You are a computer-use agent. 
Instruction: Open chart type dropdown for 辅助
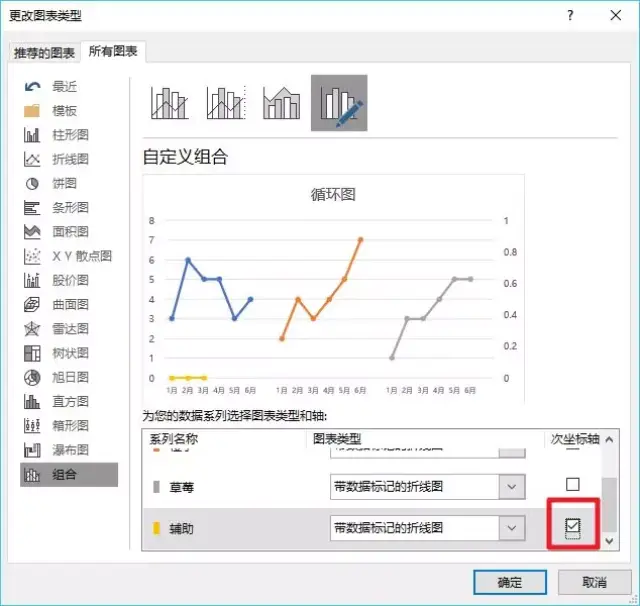(x=512, y=528)
